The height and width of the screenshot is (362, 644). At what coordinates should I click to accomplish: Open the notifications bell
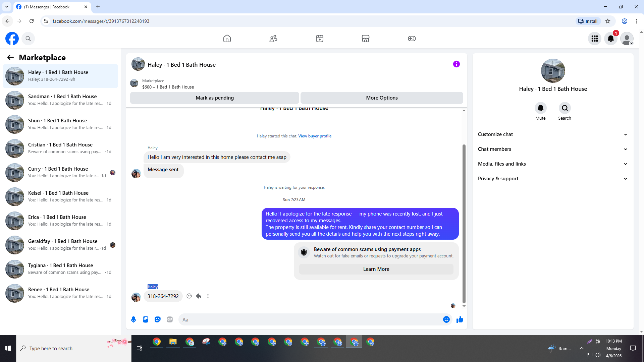[611, 39]
